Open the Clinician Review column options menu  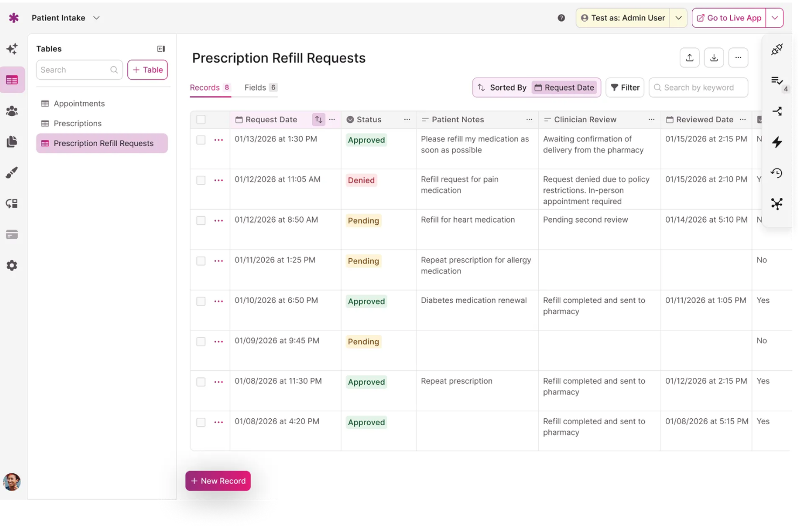pos(651,120)
